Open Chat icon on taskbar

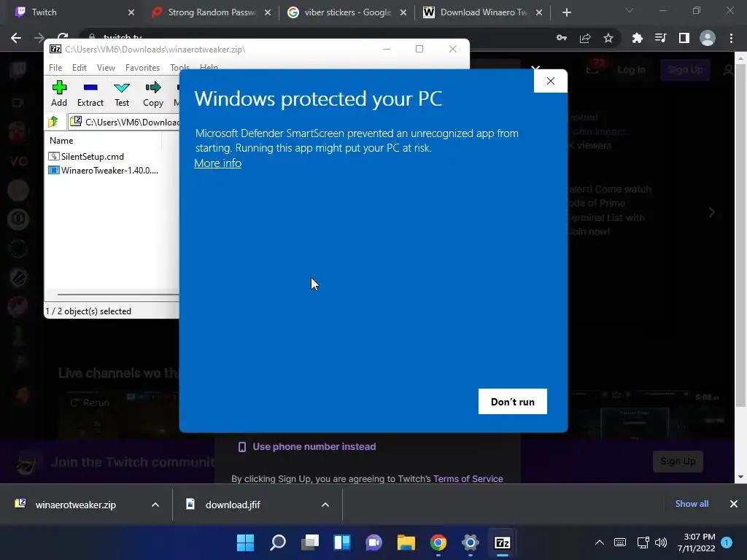click(x=374, y=542)
